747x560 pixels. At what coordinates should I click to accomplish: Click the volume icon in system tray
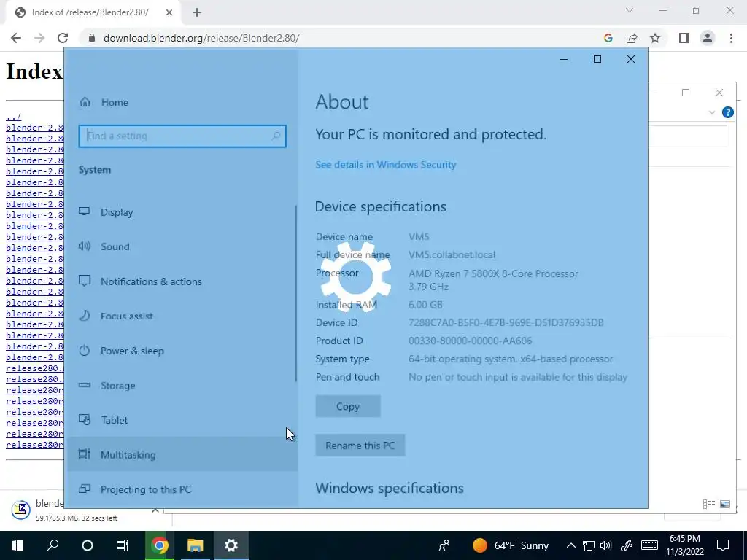pyautogui.click(x=606, y=545)
